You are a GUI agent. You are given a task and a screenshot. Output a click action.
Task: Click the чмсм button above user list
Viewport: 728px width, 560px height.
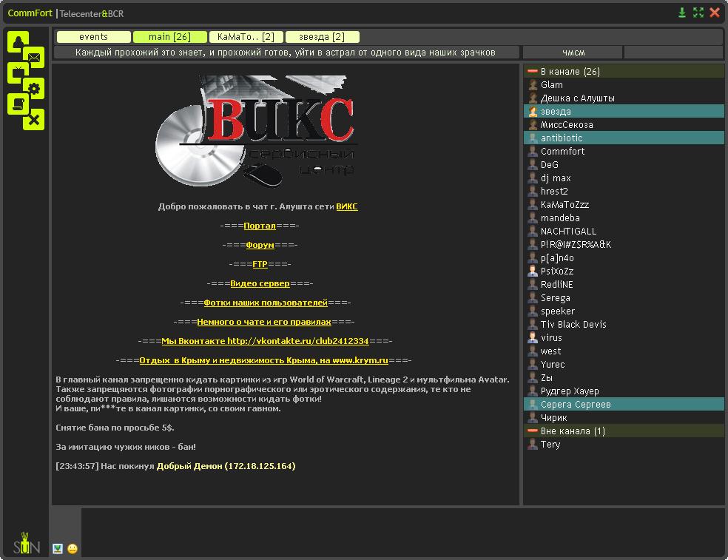pyautogui.click(x=573, y=53)
